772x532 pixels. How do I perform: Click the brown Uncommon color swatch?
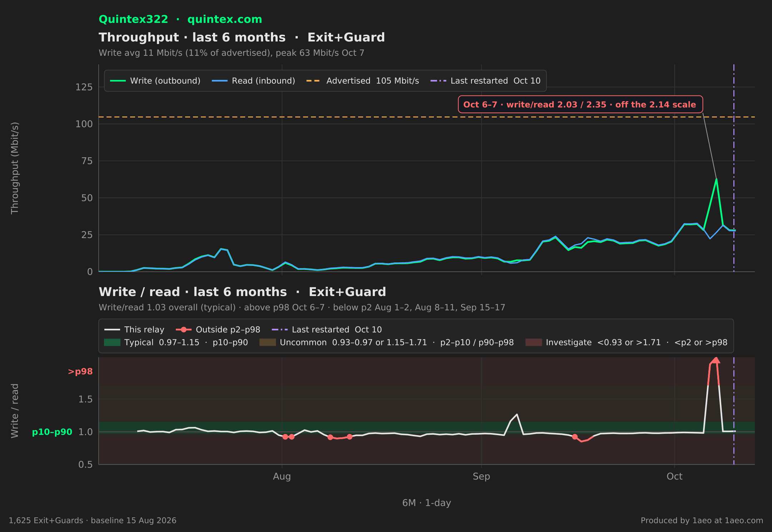(268, 343)
